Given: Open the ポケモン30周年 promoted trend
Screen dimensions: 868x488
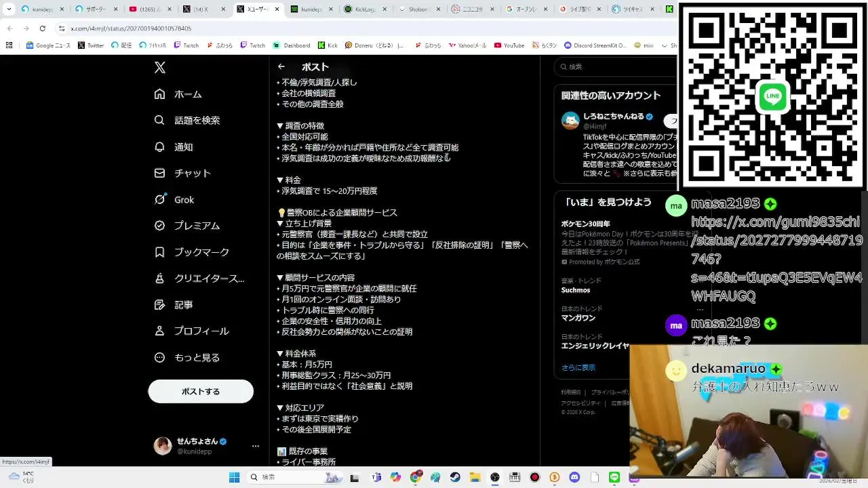Looking at the screenshot, I should click(585, 224).
